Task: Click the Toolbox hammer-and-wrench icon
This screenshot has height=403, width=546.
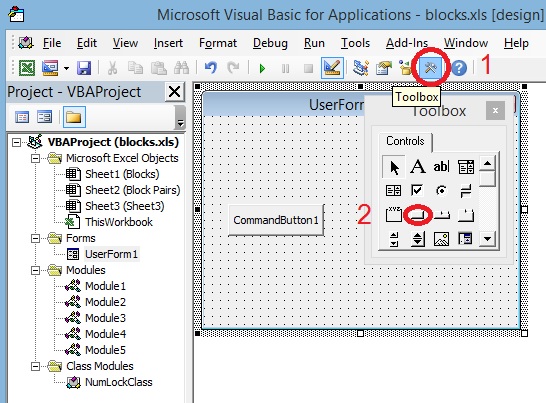Action: point(431,67)
